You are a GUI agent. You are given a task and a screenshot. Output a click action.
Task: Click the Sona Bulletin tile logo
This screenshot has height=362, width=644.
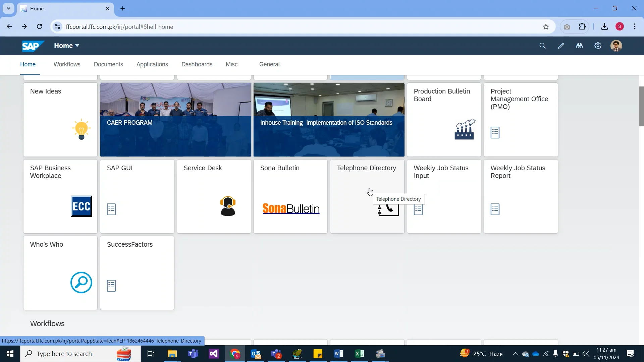290,208
